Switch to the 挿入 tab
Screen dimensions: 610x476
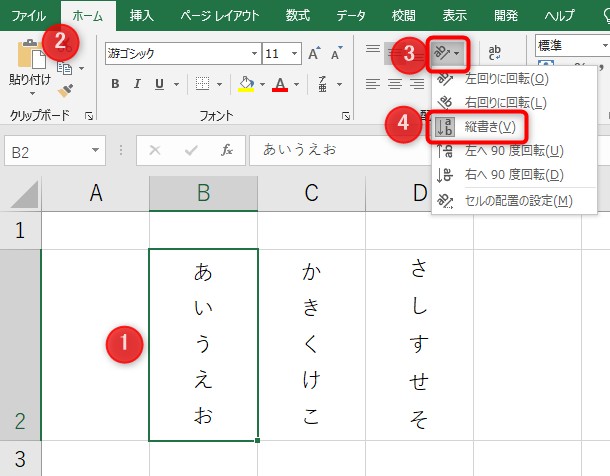click(x=142, y=16)
